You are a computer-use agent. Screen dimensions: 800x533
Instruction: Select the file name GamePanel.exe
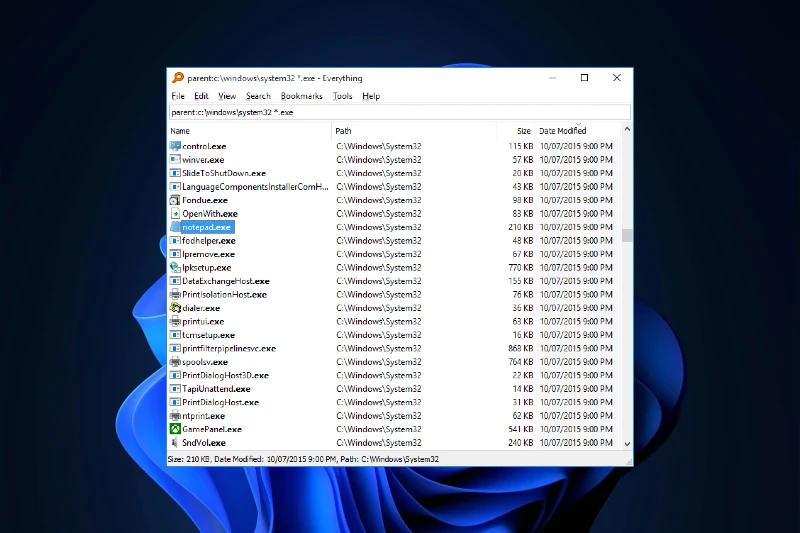coord(212,429)
